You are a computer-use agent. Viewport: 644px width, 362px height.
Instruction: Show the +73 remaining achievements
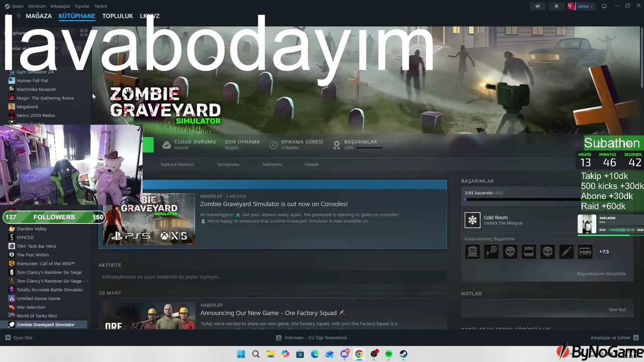click(604, 251)
